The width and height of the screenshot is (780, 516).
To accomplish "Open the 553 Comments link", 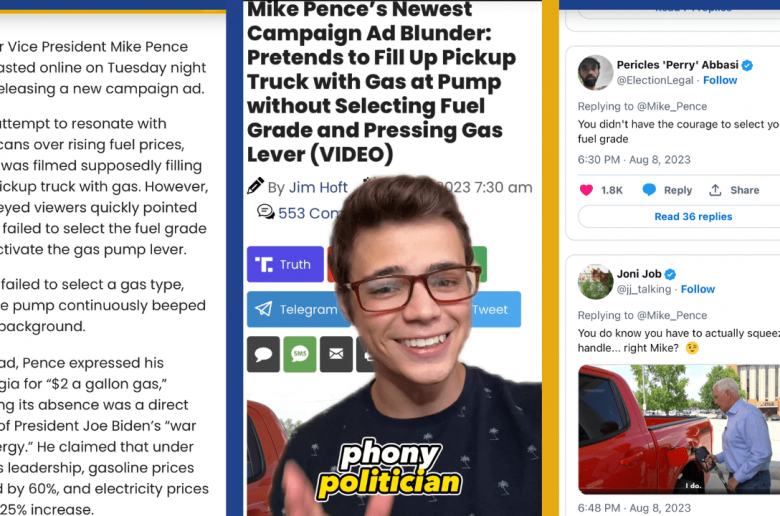I will click(308, 213).
